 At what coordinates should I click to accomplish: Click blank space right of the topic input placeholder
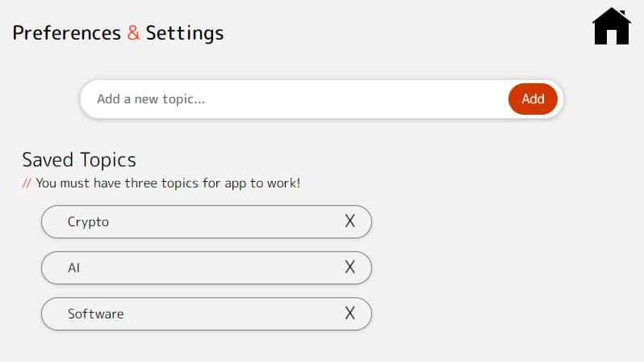pos(353,99)
